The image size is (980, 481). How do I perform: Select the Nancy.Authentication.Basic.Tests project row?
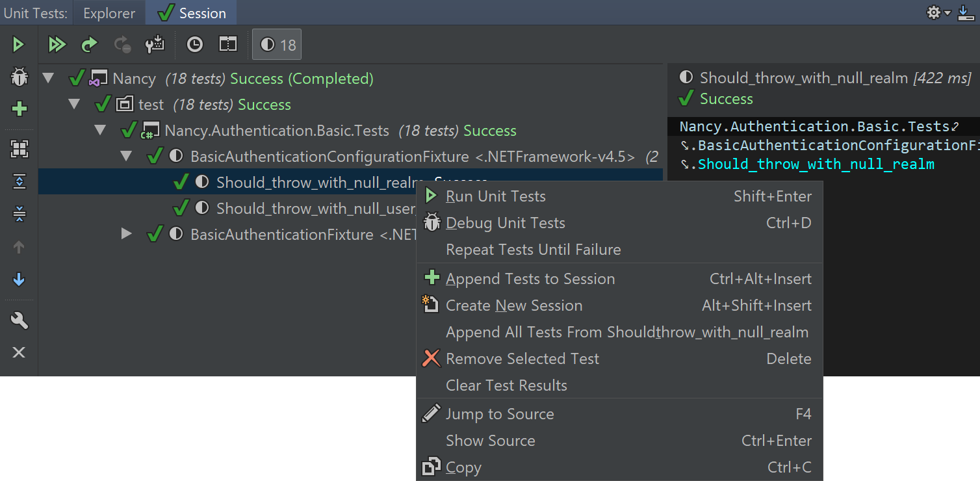pyautogui.click(x=351, y=131)
